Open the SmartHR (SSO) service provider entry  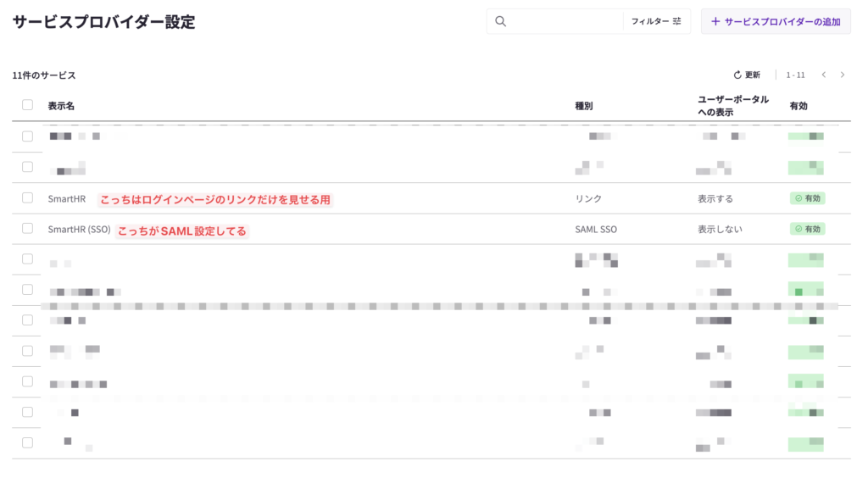pos(79,230)
